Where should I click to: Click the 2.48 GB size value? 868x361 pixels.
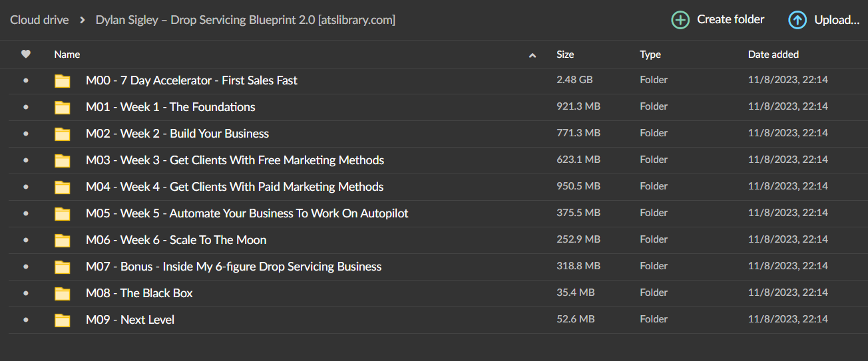(574, 80)
